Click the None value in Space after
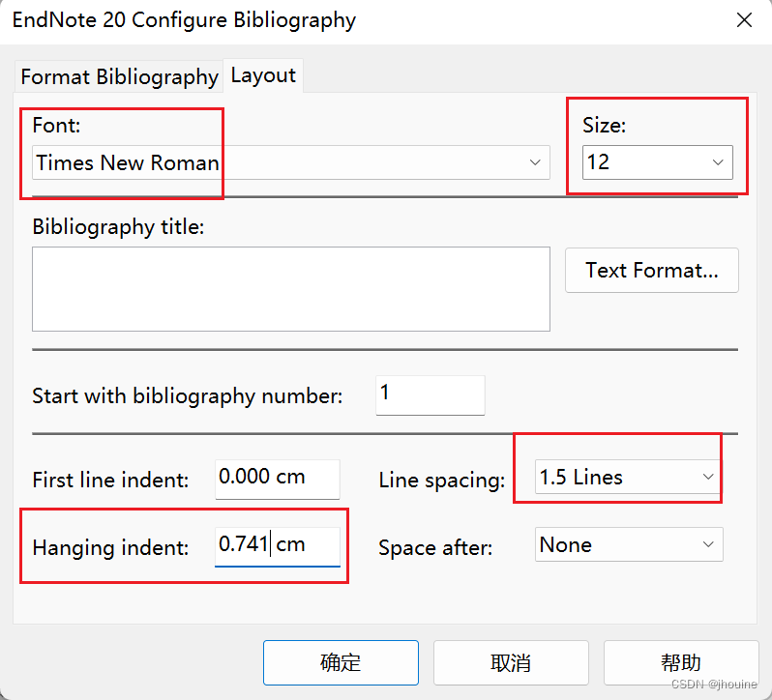Viewport: 772px width, 700px height. 566,544
